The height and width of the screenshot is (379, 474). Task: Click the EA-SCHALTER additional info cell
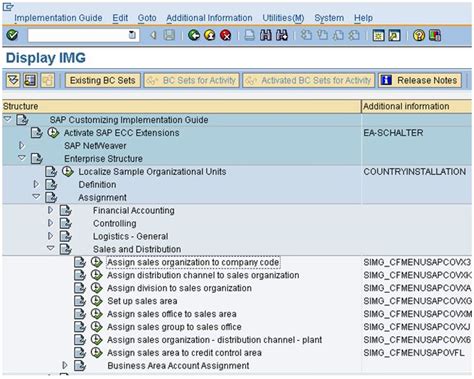point(393,133)
